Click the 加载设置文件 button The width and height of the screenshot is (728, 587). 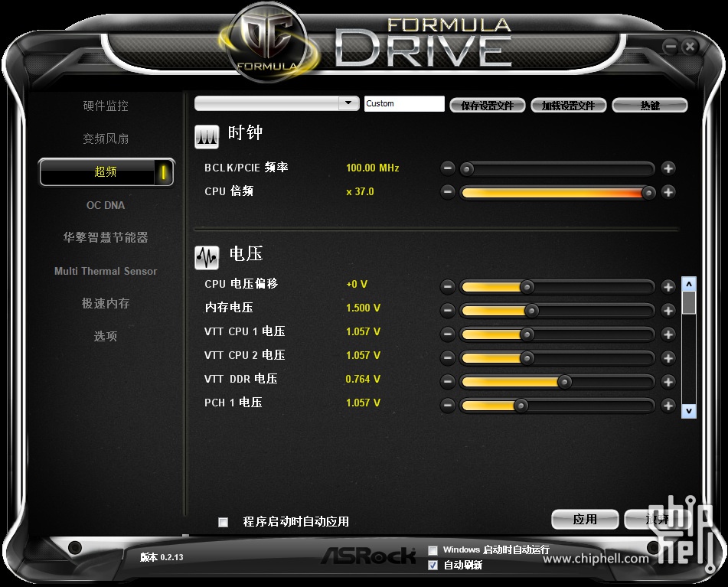569,106
